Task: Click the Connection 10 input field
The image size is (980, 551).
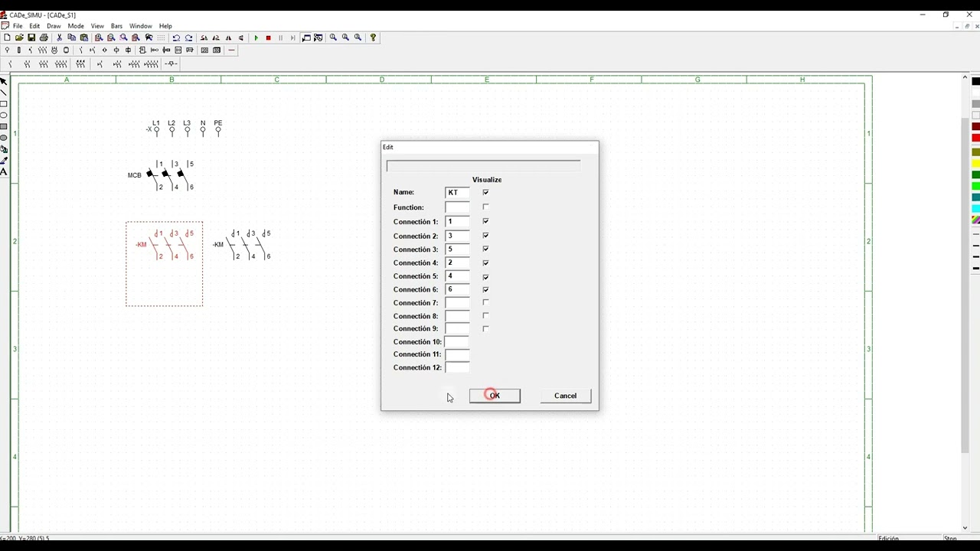Action: click(457, 342)
